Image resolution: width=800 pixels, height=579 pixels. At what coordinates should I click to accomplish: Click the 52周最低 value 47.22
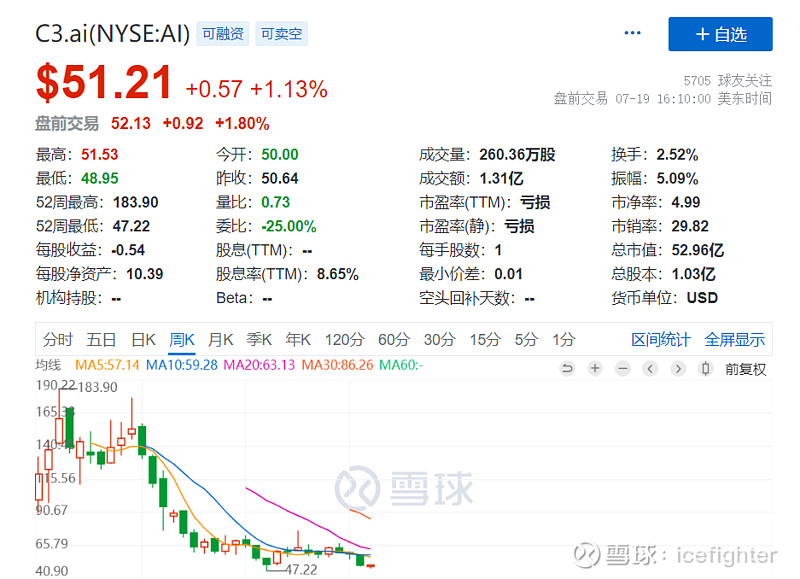[x=131, y=226]
